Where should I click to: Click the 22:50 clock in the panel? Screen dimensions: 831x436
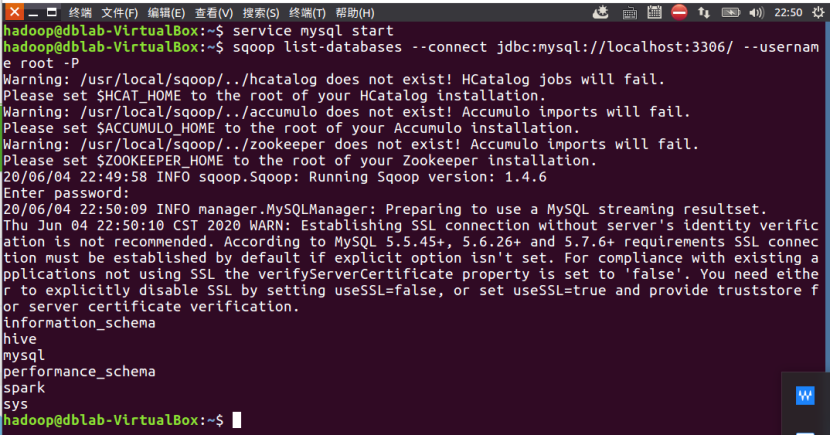788,12
